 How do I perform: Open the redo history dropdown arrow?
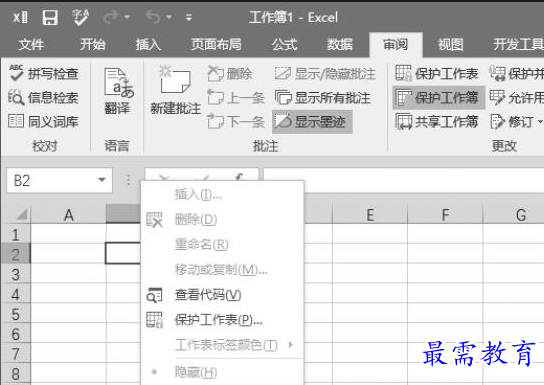point(127,17)
